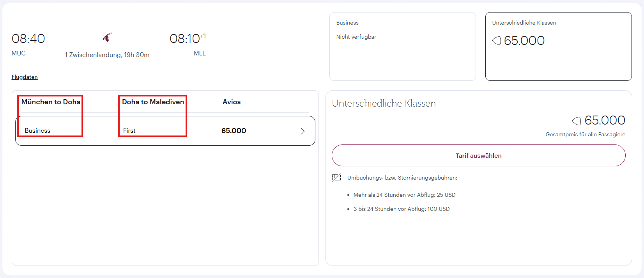
Task: Click Avios icon in top fare card
Action: [497, 41]
